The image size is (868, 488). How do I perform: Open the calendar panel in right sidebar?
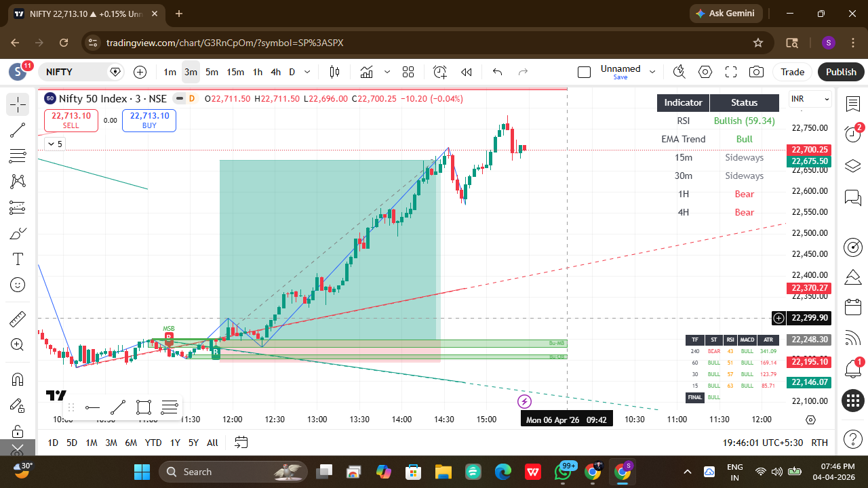click(853, 307)
